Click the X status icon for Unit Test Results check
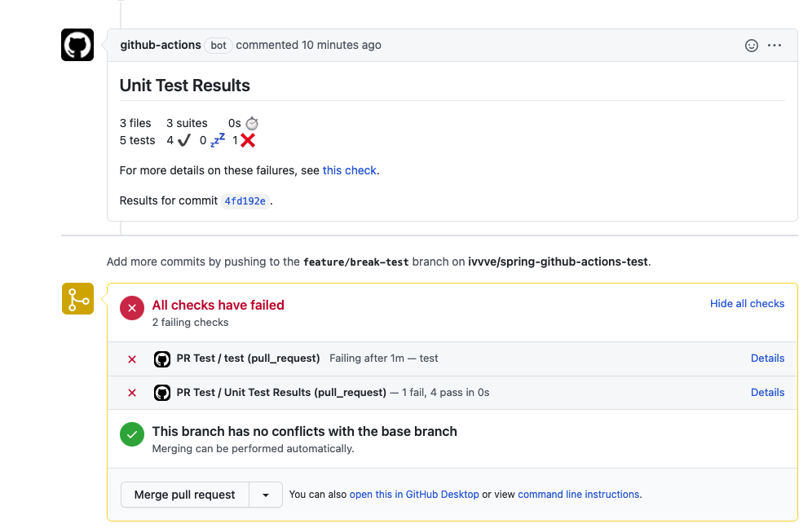 pos(132,393)
